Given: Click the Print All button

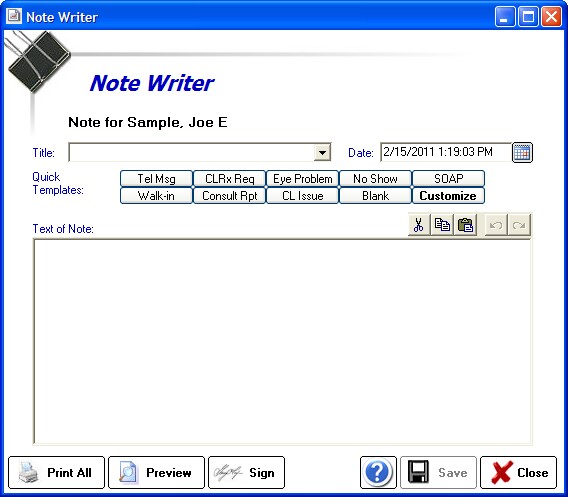Looking at the screenshot, I should point(56,472).
